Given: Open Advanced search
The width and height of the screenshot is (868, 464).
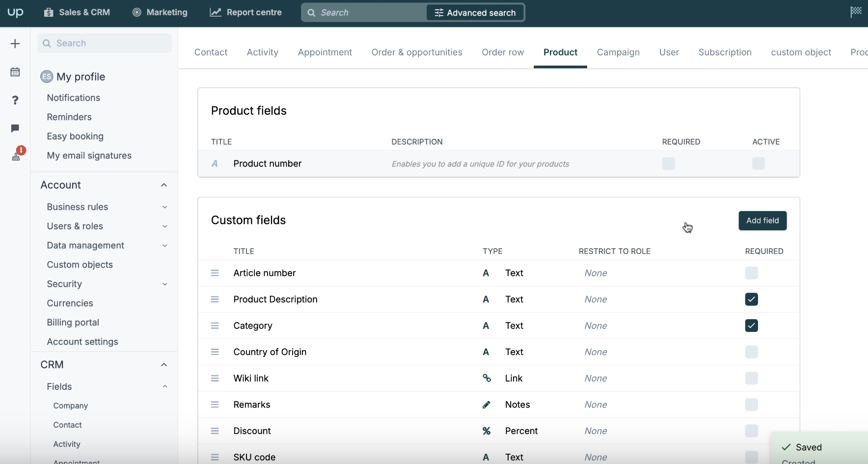Looking at the screenshot, I should pyautogui.click(x=475, y=13).
